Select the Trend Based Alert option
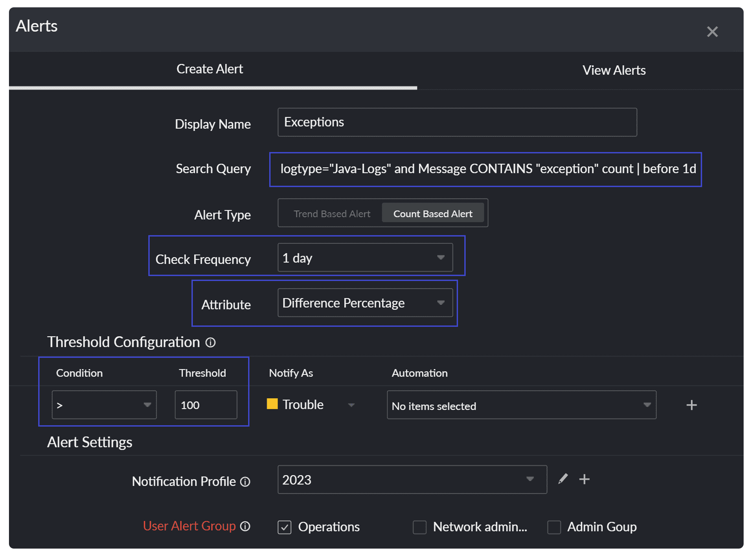Viewport: 753px width, 560px height. [331, 213]
